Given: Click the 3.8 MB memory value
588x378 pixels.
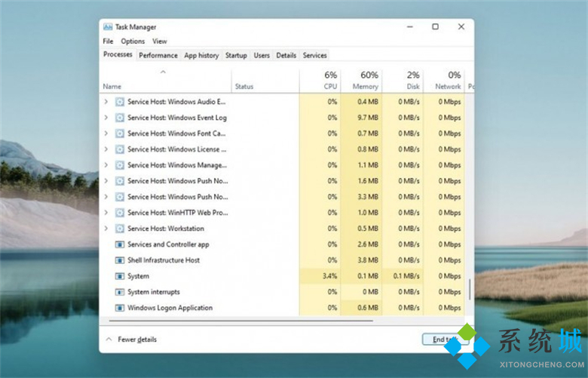Looking at the screenshot, I should coord(368,260).
